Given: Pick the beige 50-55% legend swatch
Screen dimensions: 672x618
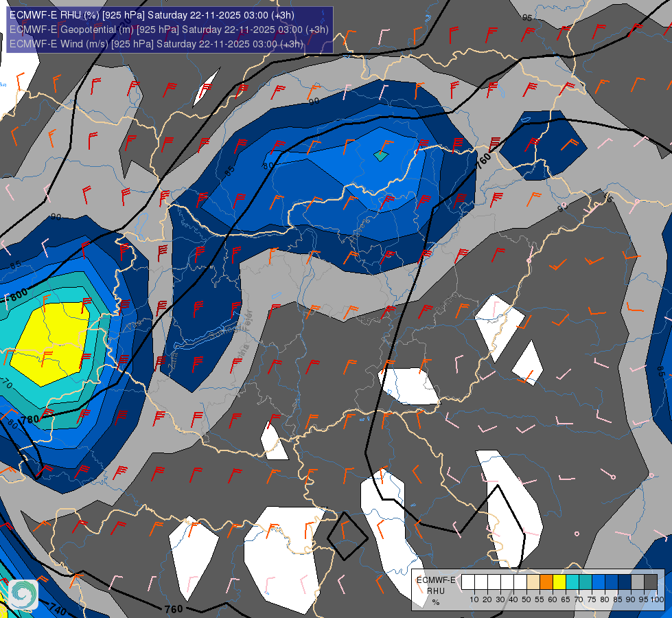Looking at the screenshot, I should click(x=533, y=582).
